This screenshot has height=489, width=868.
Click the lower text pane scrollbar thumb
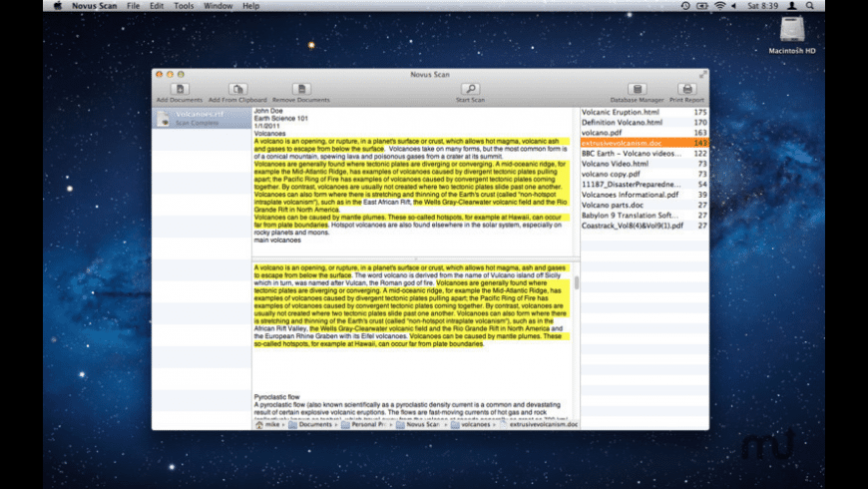pos(577,283)
